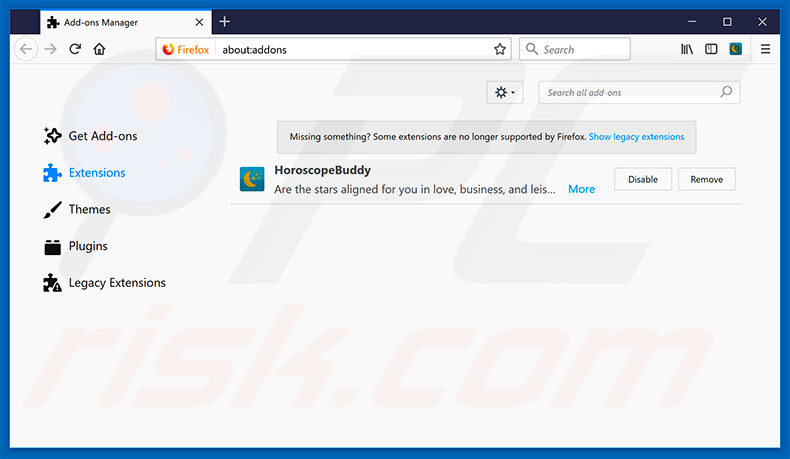
Task: Click the HoroscopeBuddy extension name
Action: [322, 170]
